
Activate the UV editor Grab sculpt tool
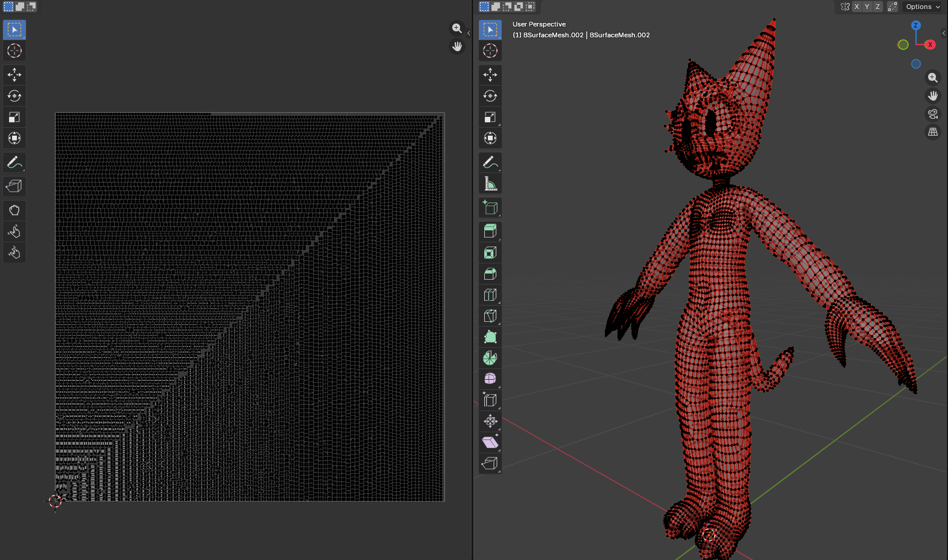[14, 210]
